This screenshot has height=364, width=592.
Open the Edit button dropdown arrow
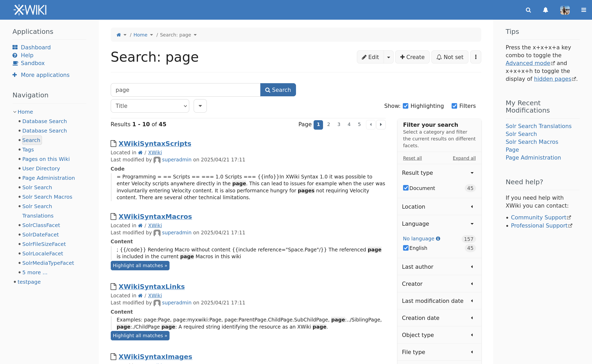coord(388,57)
